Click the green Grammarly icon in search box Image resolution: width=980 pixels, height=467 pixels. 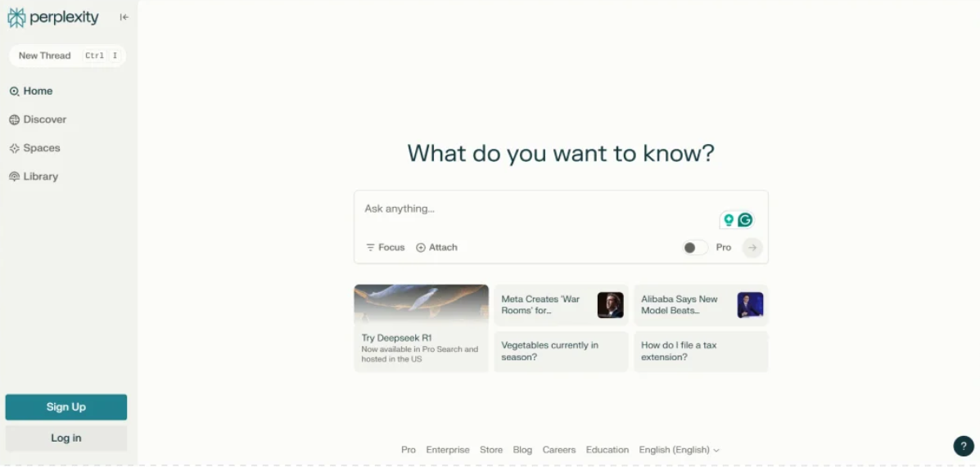point(745,220)
